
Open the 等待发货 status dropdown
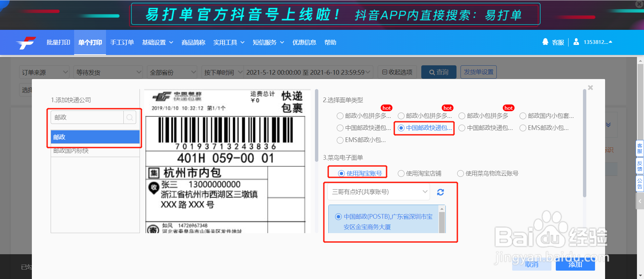point(108,72)
